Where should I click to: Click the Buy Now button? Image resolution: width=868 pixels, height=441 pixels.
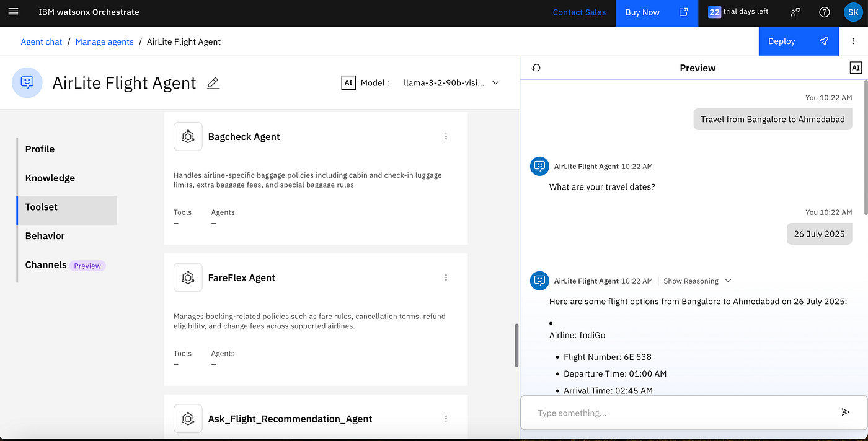657,12
